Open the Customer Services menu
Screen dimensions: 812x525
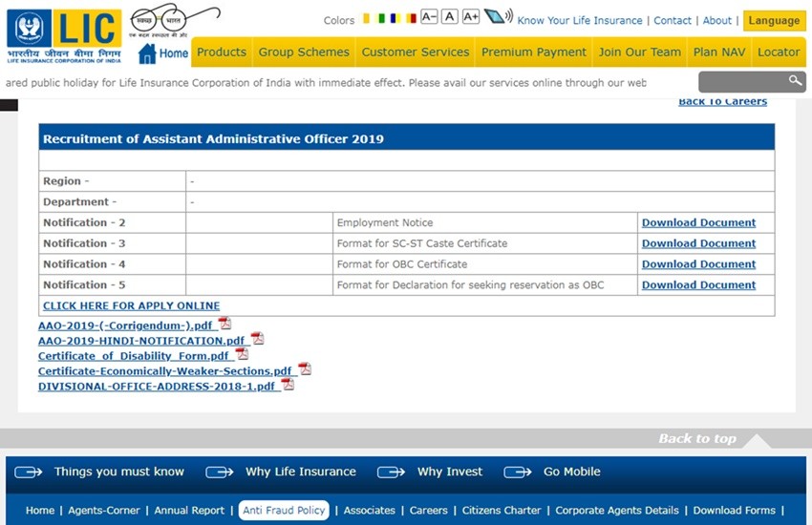(x=415, y=52)
